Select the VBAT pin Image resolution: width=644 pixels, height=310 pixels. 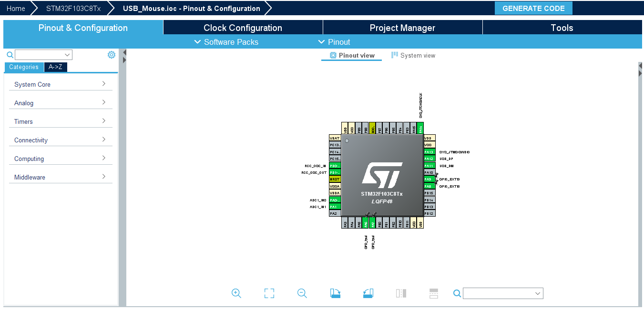[335, 138]
